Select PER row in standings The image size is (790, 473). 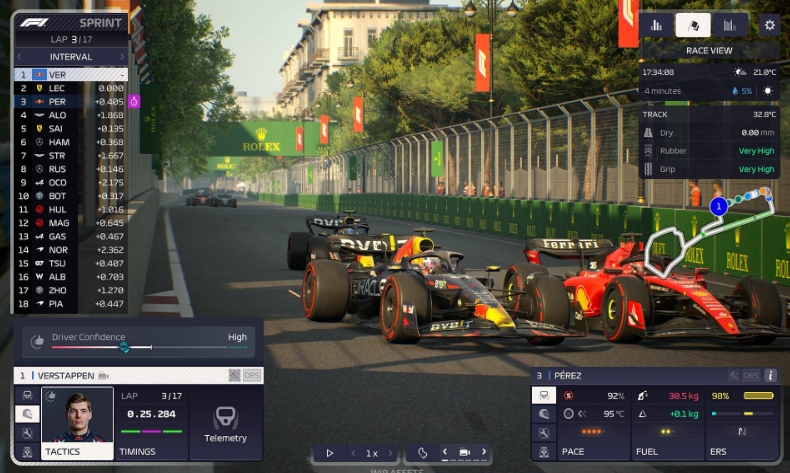click(x=71, y=102)
